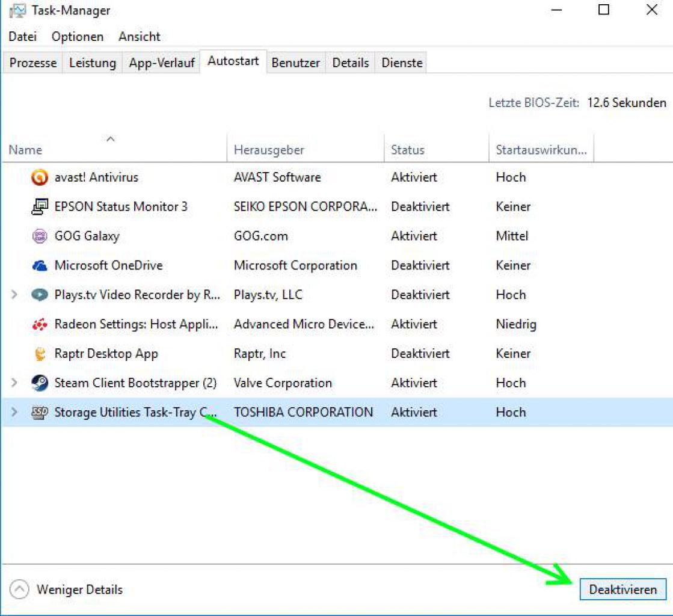
Task: Click the Radeon Settings red icon
Action: tap(40, 324)
